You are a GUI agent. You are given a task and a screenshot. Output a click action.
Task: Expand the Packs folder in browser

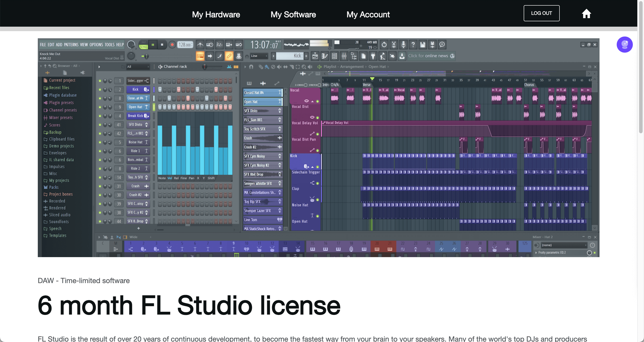(x=54, y=186)
